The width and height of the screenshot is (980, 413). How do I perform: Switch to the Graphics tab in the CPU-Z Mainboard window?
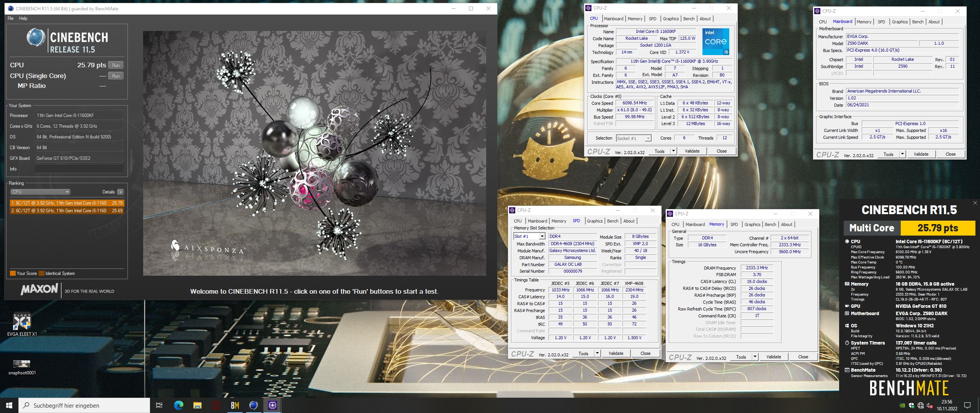pos(900,22)
